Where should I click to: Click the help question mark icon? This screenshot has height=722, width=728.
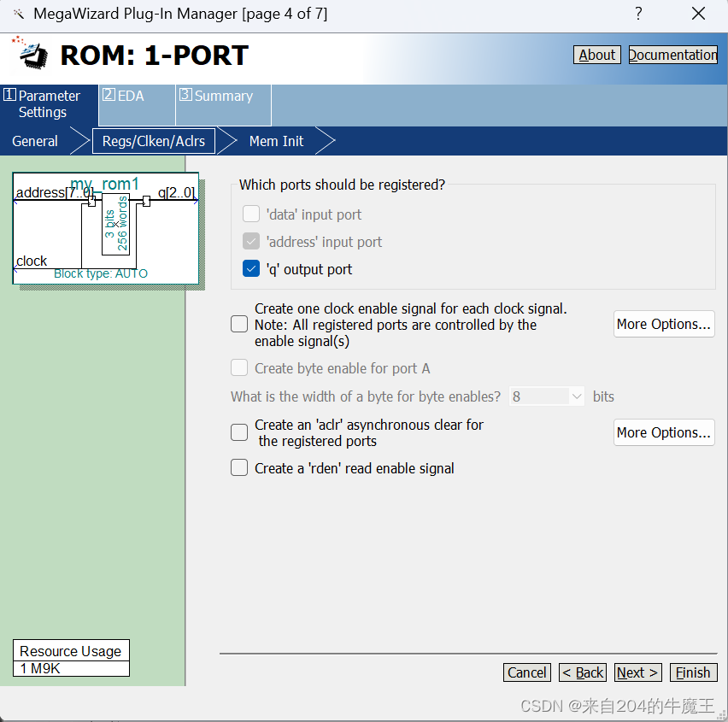pos(637,14)
